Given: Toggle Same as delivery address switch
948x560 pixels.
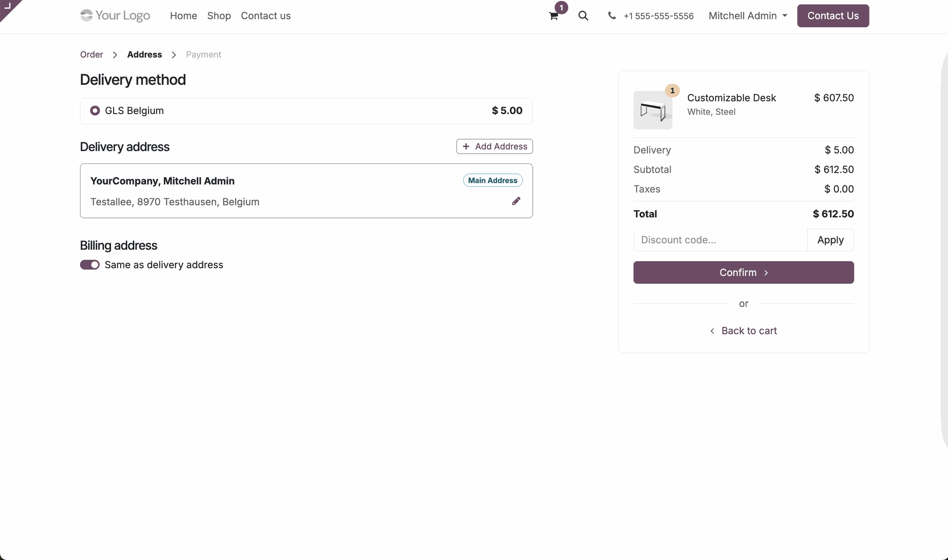Looking at the screenshot, I should click(90, 265).
